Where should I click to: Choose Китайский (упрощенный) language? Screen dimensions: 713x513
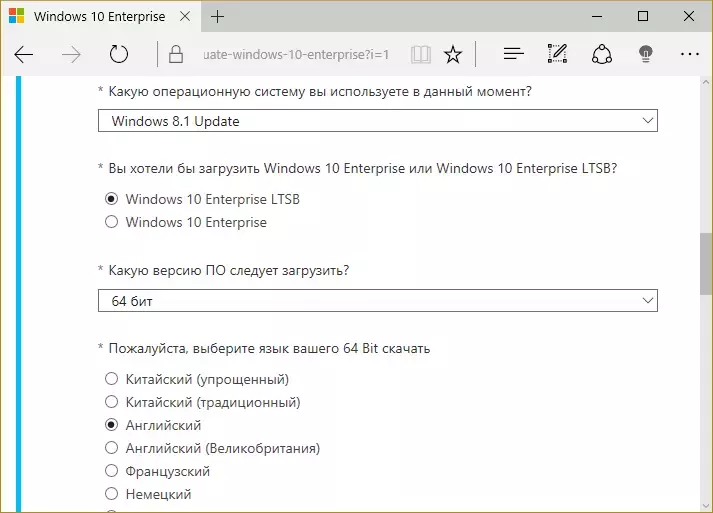[111, 379]
